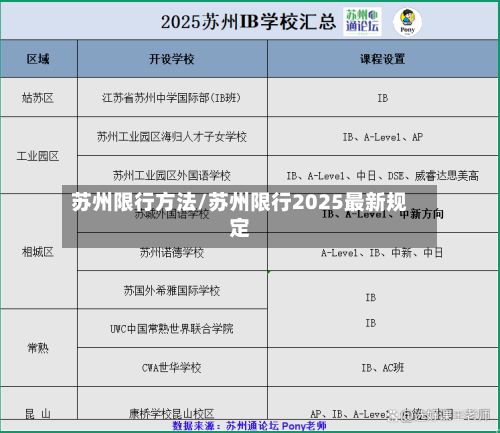Select the 常熟 region cell

point(39,348)
